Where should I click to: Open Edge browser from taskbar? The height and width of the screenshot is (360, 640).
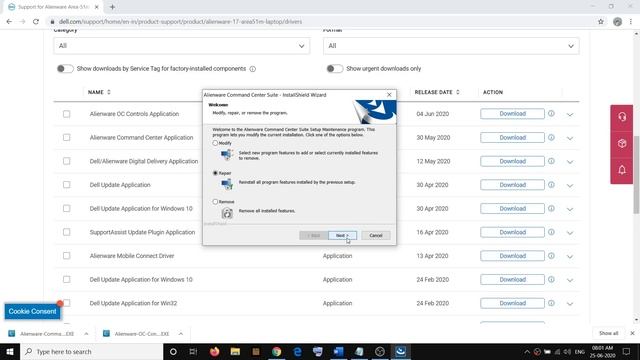[x=297, y=351]
